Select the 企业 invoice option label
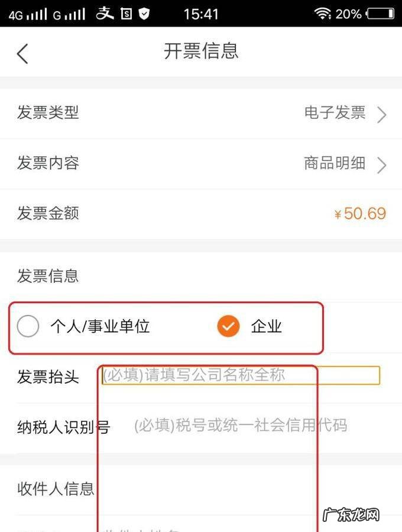Viewport: 402px width, 532px height. pos(267,326)
